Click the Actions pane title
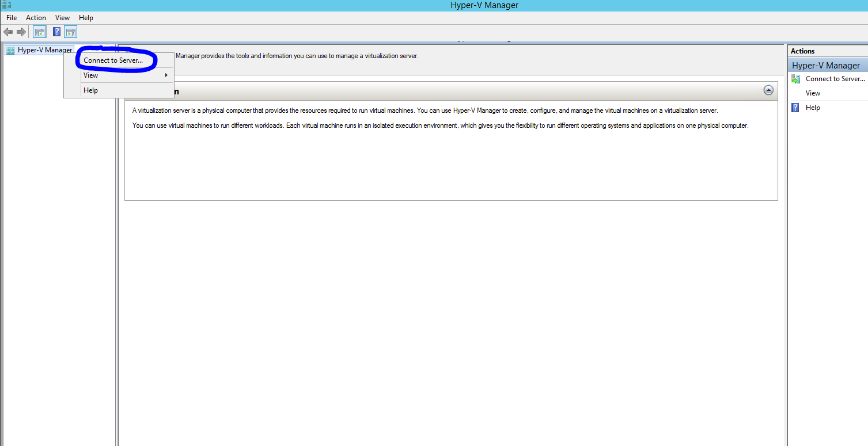This screenshot has height=446, width=868. point(802,51)
